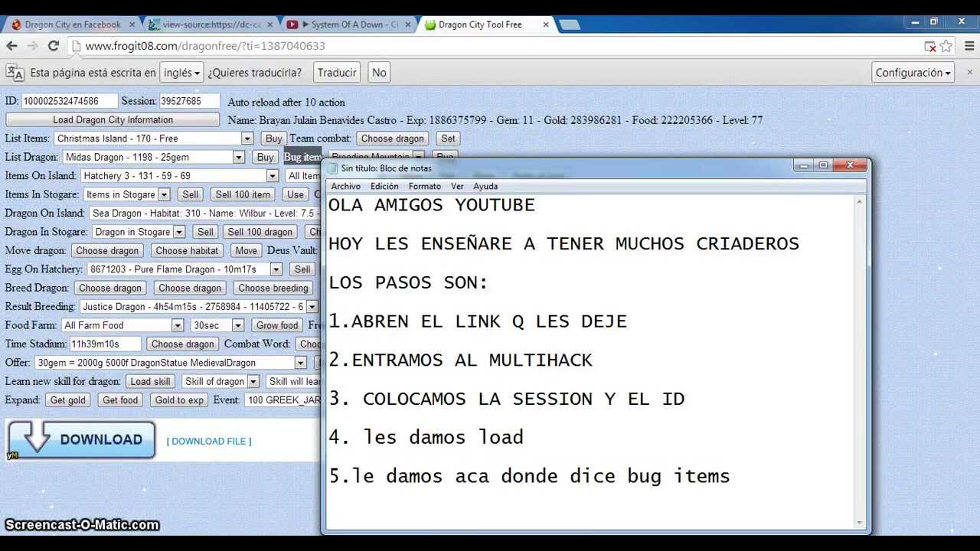Image resolution: width=980 pixels, height=551 pixels.
Task: Expand Dragon On Island Sea Dragon dropdown
Action: [205, 214]
